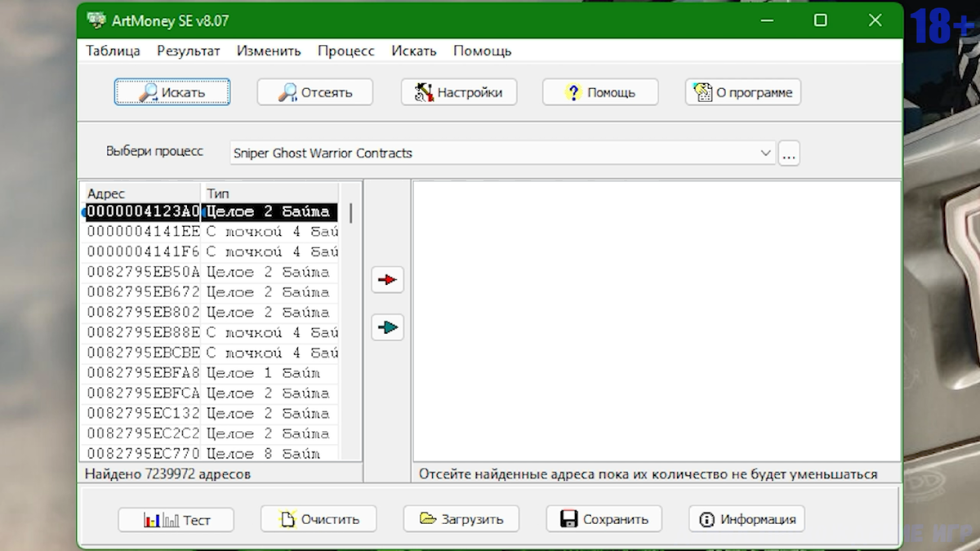This screenshot has width=980, height=551.
Task: Select address row 0082795EC770
Action: (x=212, y=453)
